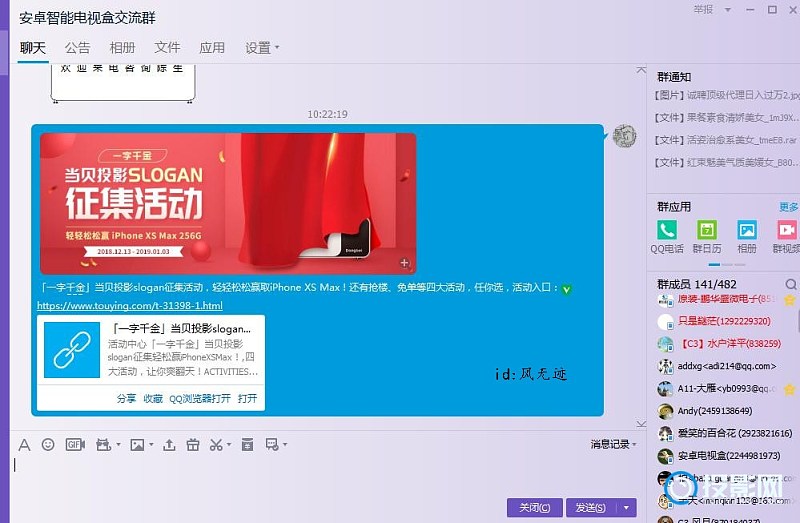This screenshot has height=523, width=800.
Task: Open the font style (A) tool
Action: tap(24, 444)
